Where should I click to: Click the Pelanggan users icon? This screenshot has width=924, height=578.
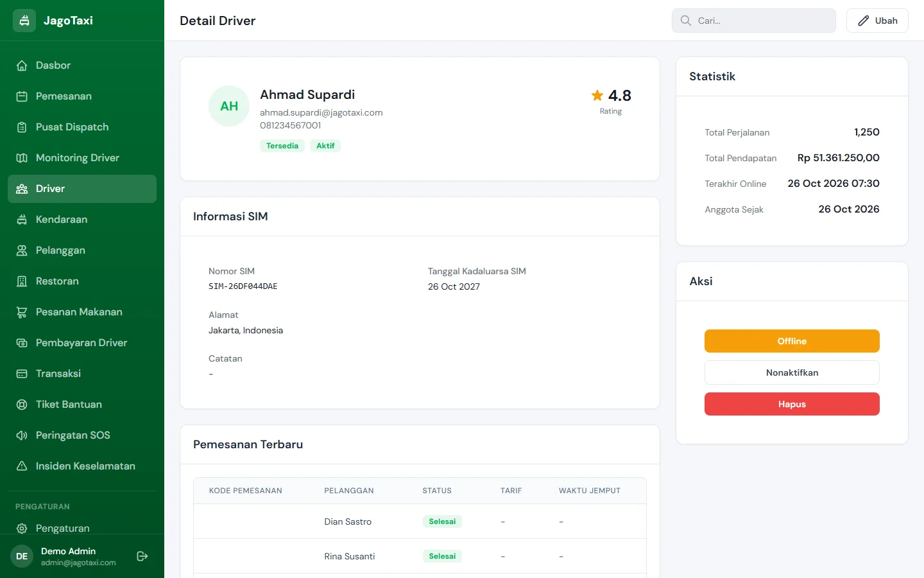(x=22, y=250)
